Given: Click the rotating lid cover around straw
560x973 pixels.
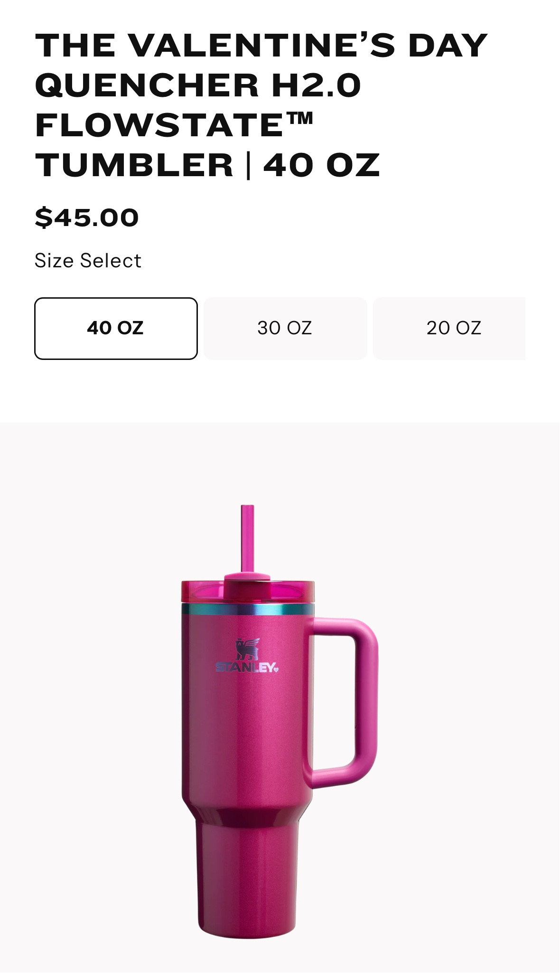Looking at the screenshot, I should pyautogui.click(x=247, y=586).
